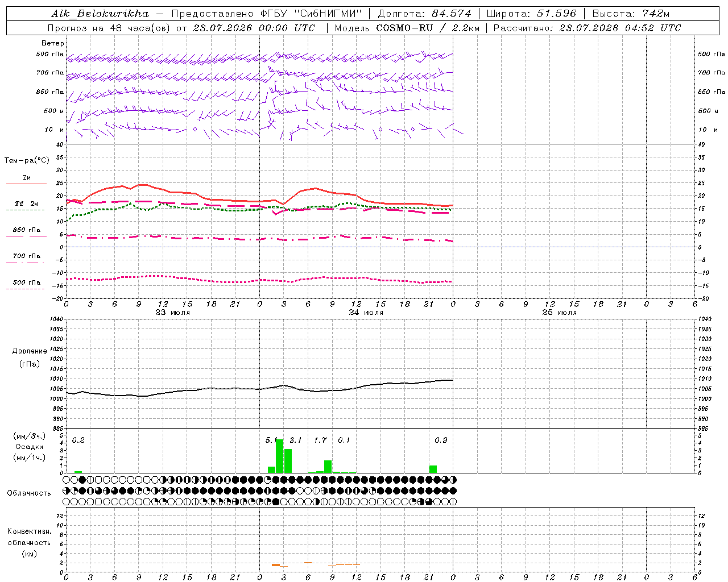
Task: Click the Долгота: 84.574 header field
Action: pos(424,14)
